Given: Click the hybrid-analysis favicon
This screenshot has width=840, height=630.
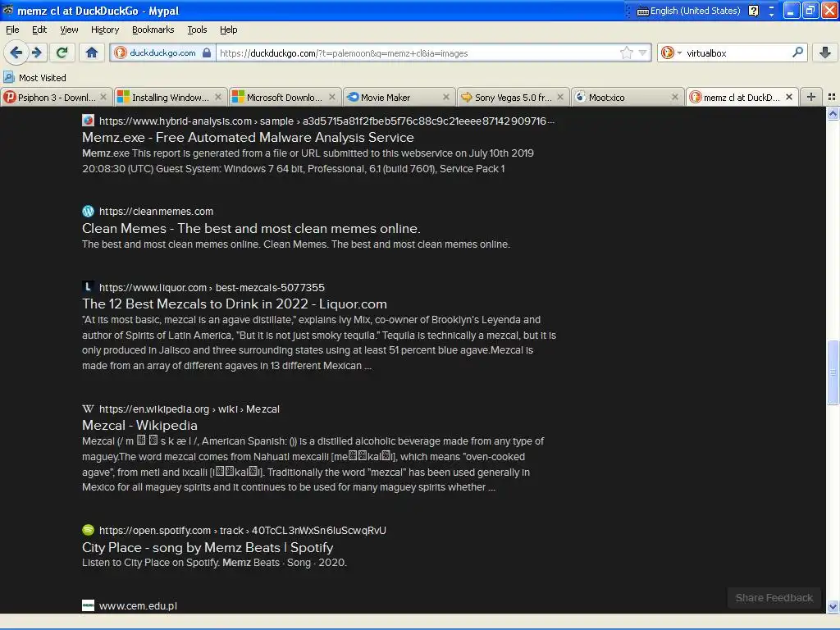Looking at the screenshot, I should [89, 121].
